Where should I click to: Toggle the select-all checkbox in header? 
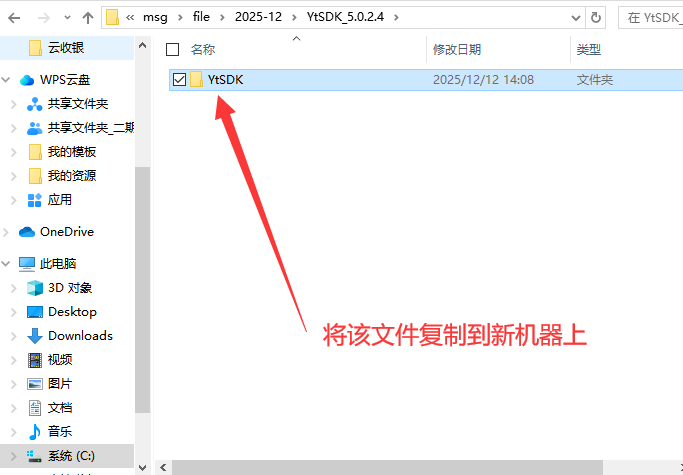coord(172,49)
